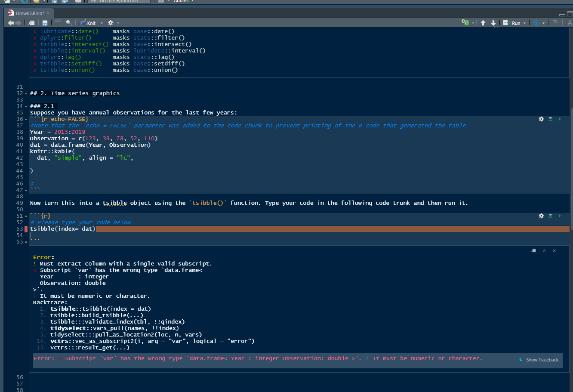This screenshot has width=573, height=392.
Task: Click the 'Backtrace:' label in output
Action: (50, 302)
